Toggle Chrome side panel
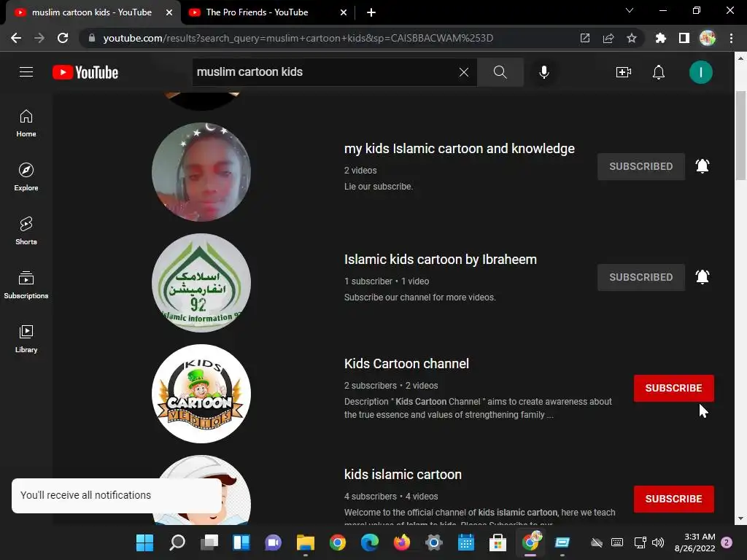The width and height of the screenshot is (747, 560). coord(684,38)
